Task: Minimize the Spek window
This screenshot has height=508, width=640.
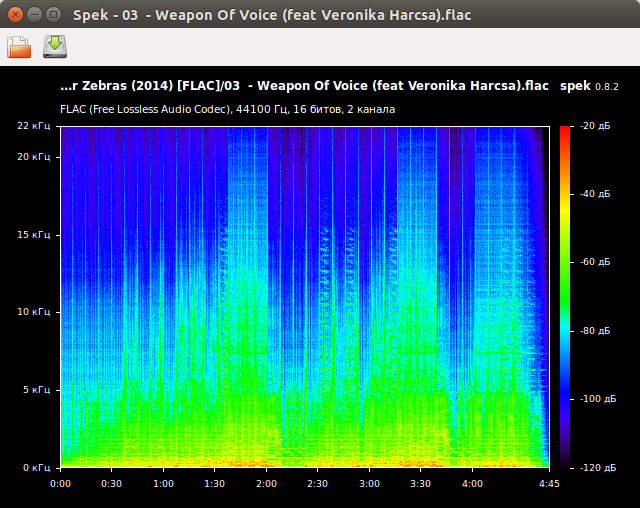Action: tap(32, 15)
